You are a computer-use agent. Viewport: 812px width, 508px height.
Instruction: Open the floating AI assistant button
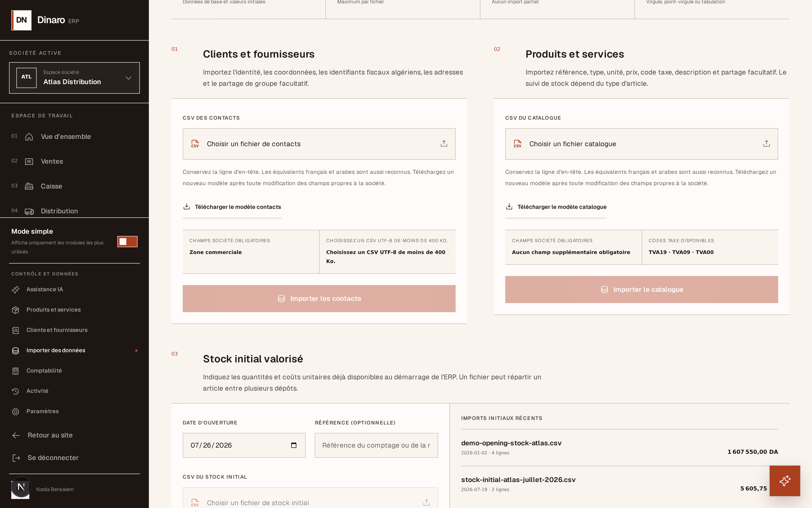(x=784, y=481)
